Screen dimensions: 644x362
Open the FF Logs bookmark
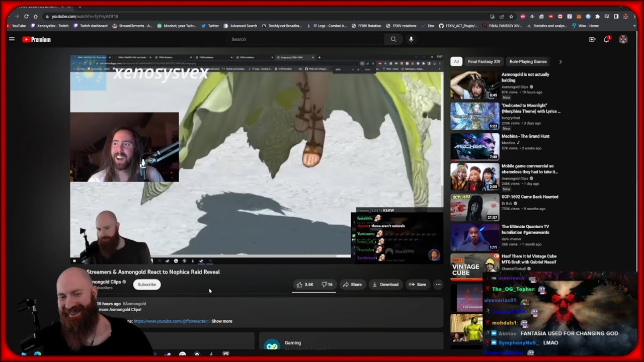point(327,26)
